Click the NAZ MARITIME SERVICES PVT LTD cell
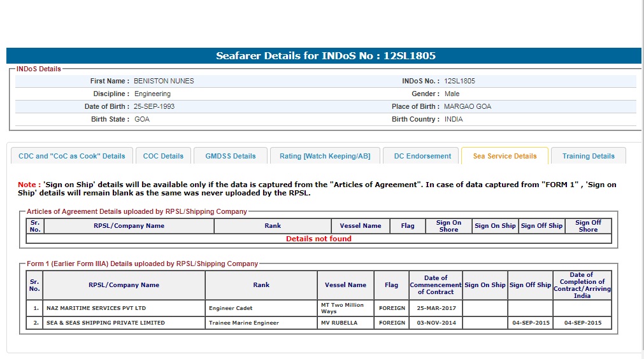Image resolution: width=644 pixels, height=359 pixels. click(96, 308)
